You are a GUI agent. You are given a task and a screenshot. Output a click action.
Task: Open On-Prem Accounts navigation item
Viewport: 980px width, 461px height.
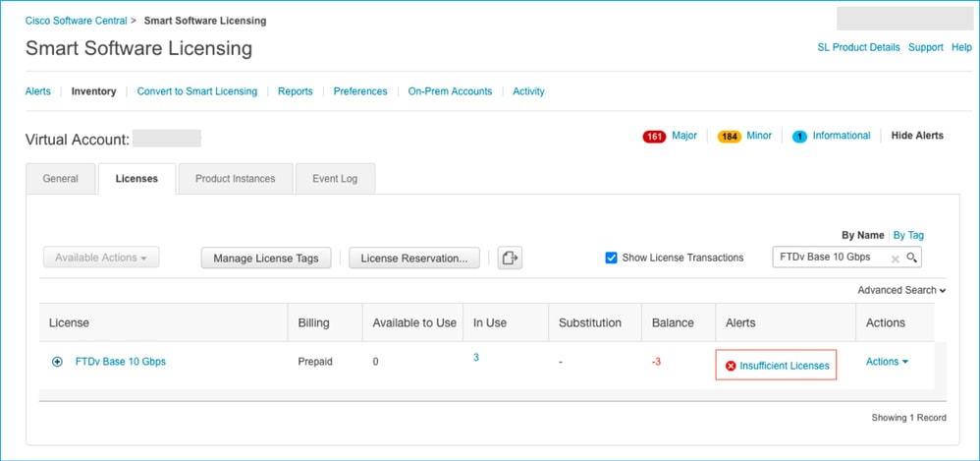(450, 91)
